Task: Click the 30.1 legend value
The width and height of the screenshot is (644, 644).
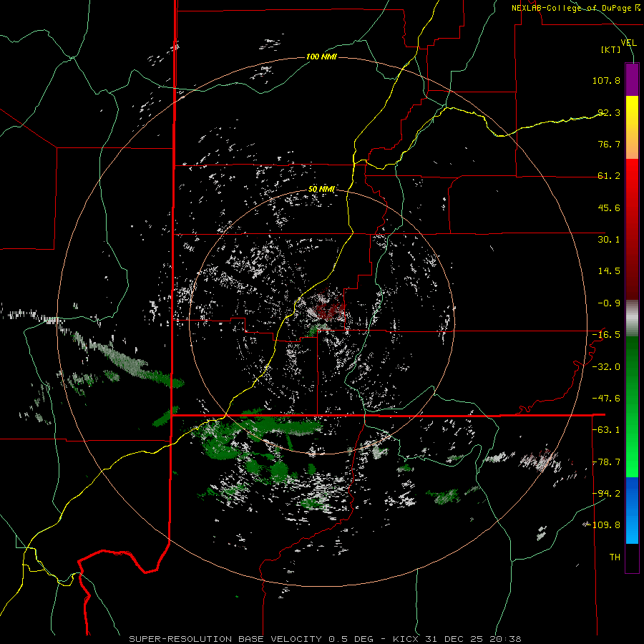Action: [609, 240]
